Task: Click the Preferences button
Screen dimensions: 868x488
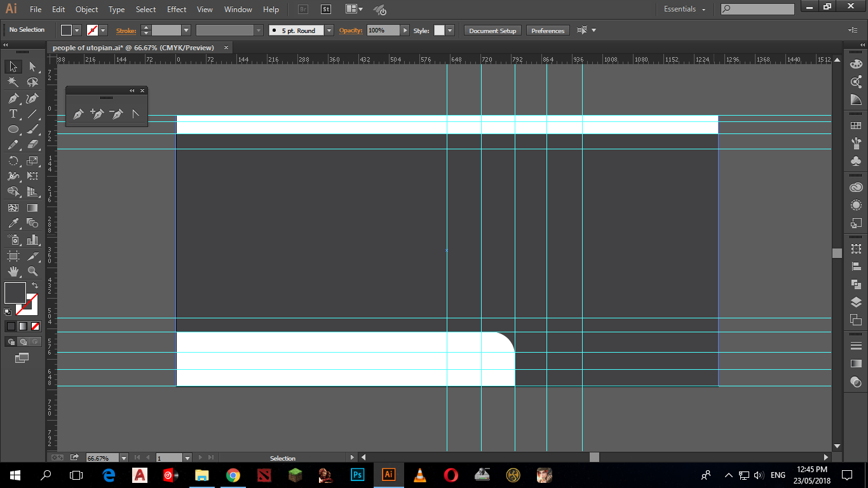Action: coord(548,30)
